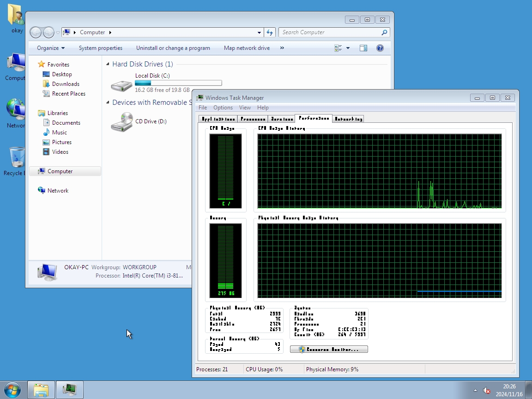Open the change view dropdown arrow
This screenshot has width=532, height=399.
point(348,48)
